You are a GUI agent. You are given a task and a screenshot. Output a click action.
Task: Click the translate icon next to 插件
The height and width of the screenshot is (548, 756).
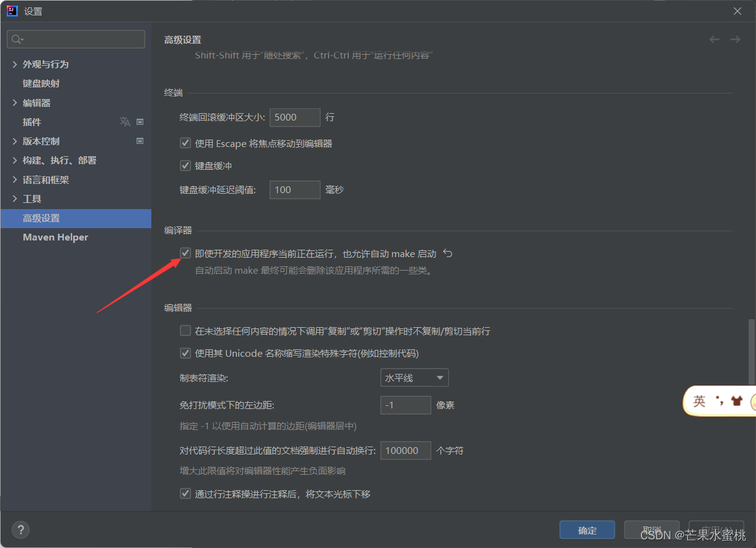tap(125, 122)
